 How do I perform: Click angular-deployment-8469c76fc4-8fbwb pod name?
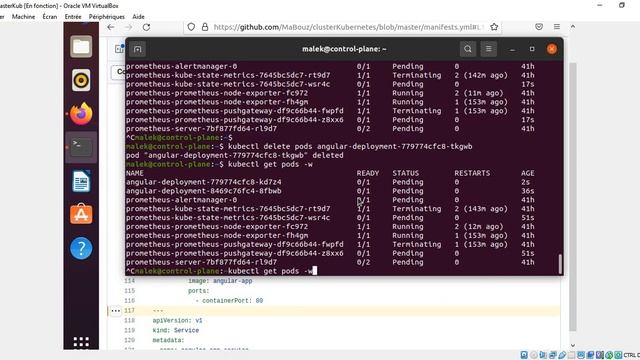click(x=203, y=191)
